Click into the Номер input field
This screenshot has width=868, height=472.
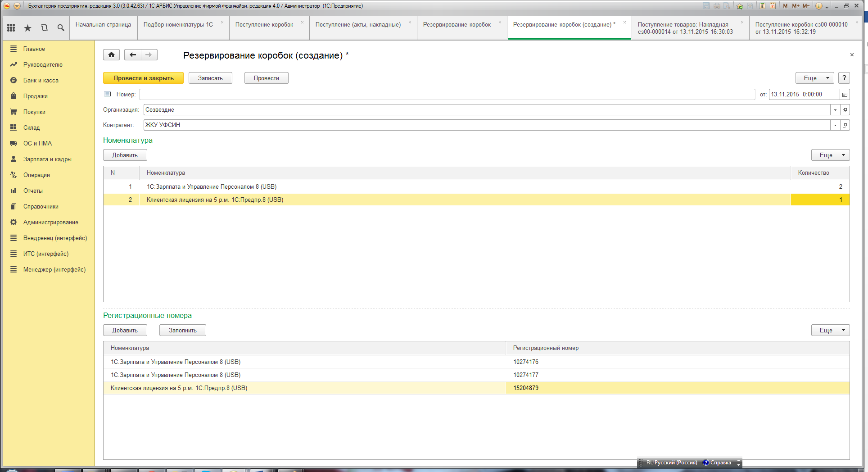pos(447,94)
